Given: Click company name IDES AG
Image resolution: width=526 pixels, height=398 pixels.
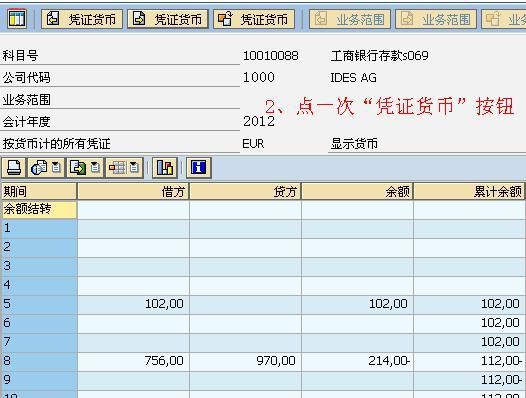Looking at the screenshot, I should coord(353,78).
